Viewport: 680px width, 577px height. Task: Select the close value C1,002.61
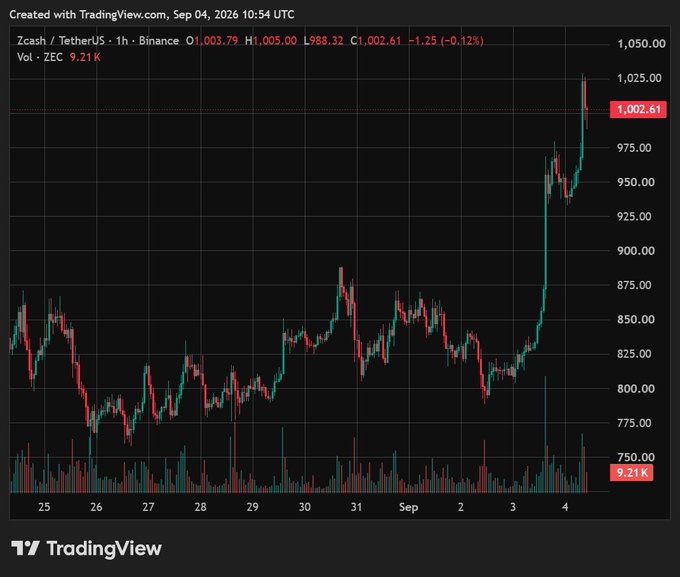point(376,41)
